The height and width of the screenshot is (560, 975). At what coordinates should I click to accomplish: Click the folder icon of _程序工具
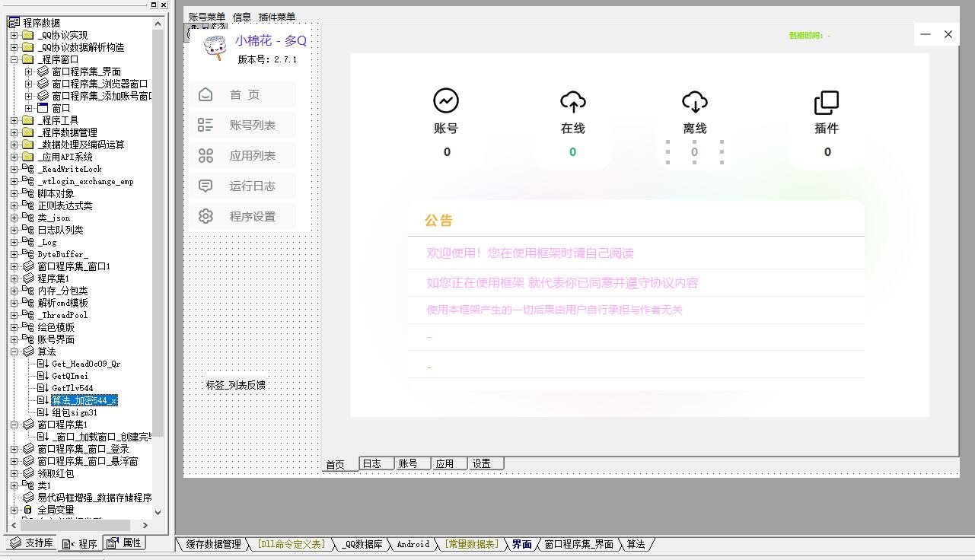[x=28, y=120]
